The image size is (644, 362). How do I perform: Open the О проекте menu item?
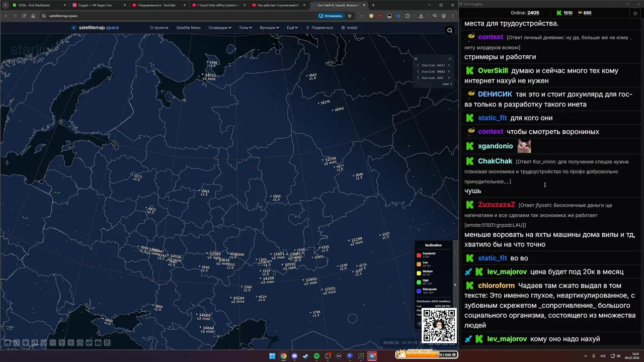tap(159, 28)
